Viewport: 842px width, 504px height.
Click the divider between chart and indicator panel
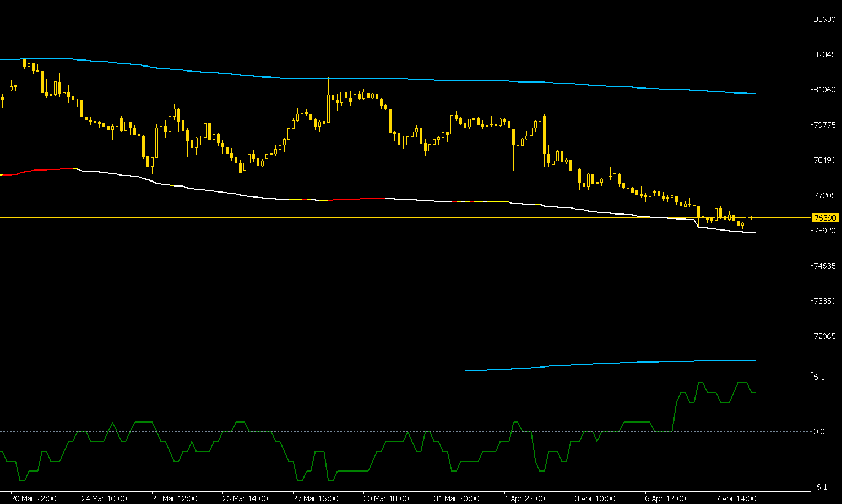[385, 372]
